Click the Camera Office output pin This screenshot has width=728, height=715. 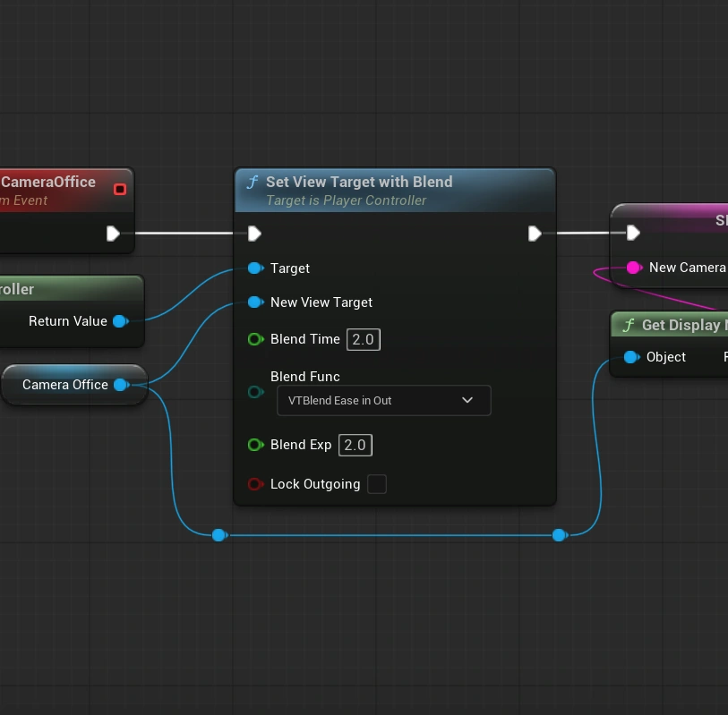[x=120, y=385]
